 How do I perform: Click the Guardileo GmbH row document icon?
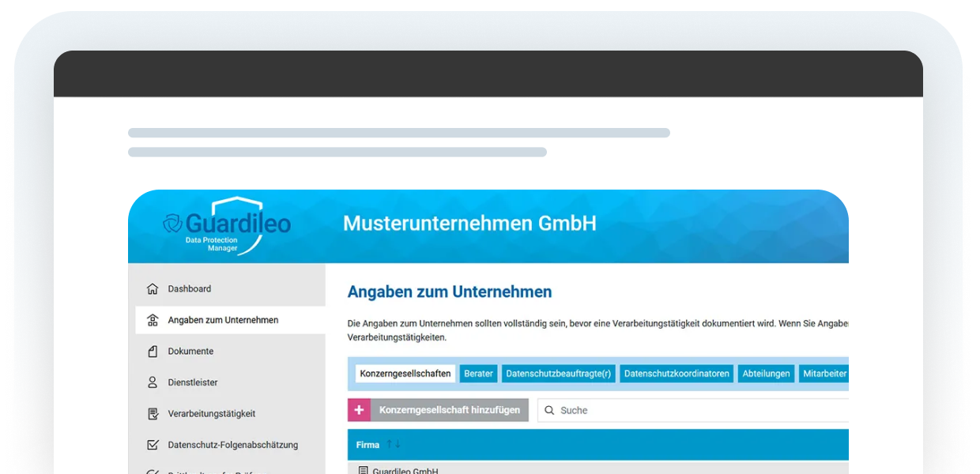tap(364, 471)
